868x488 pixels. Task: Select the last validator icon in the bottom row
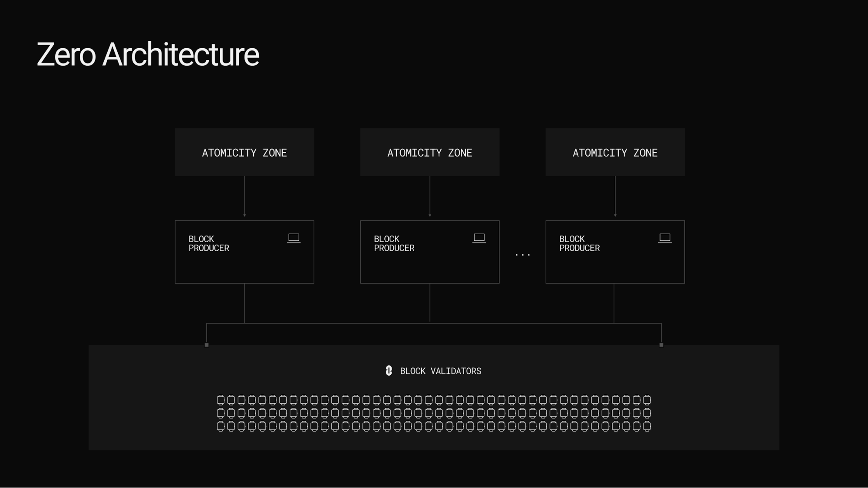647,426
